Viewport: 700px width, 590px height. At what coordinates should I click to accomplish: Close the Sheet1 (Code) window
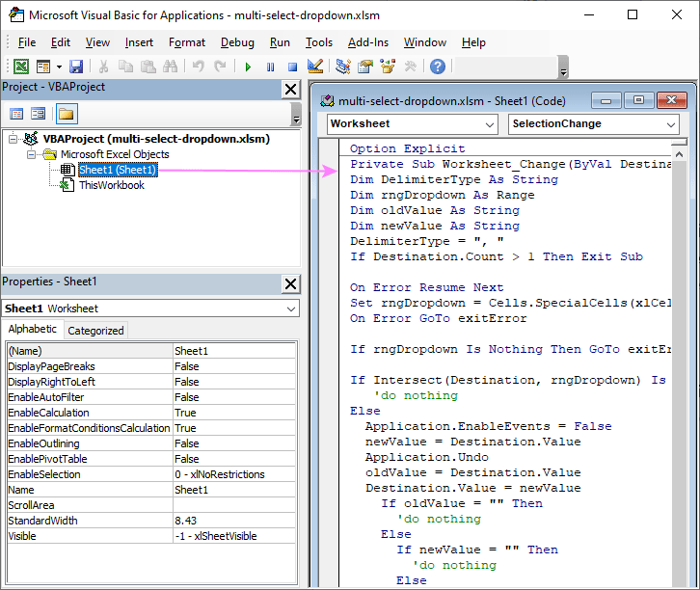(x=671, y=101)
